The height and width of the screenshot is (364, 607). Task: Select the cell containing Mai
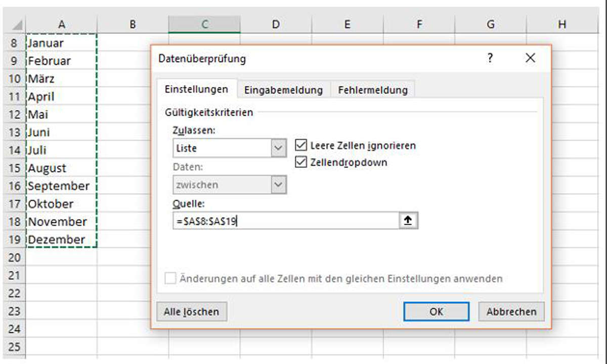[61, 114]
